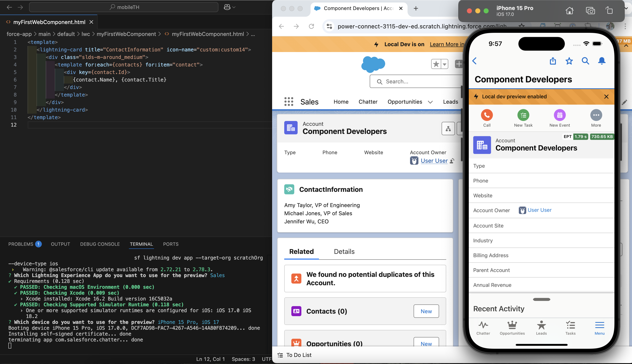
Task: Rotate the simulator device icon
Action: (609, 11)
